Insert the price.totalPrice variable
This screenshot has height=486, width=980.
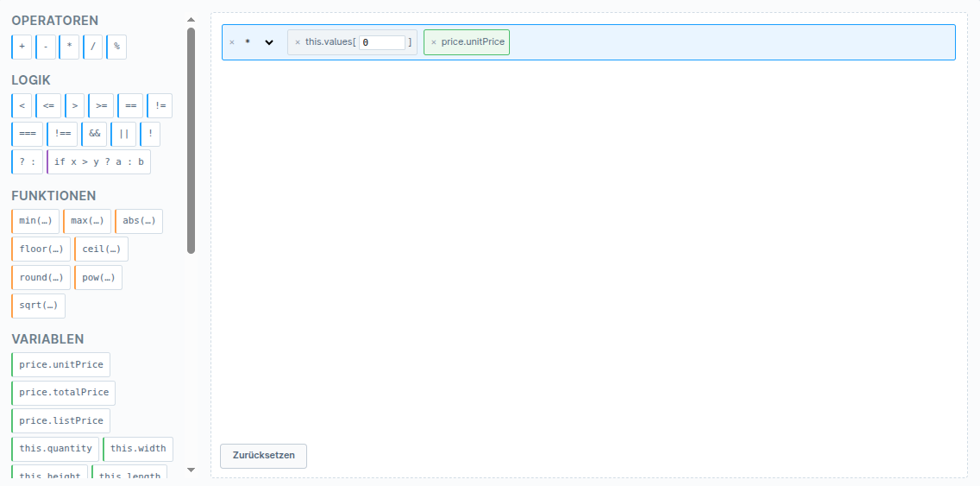63,393
